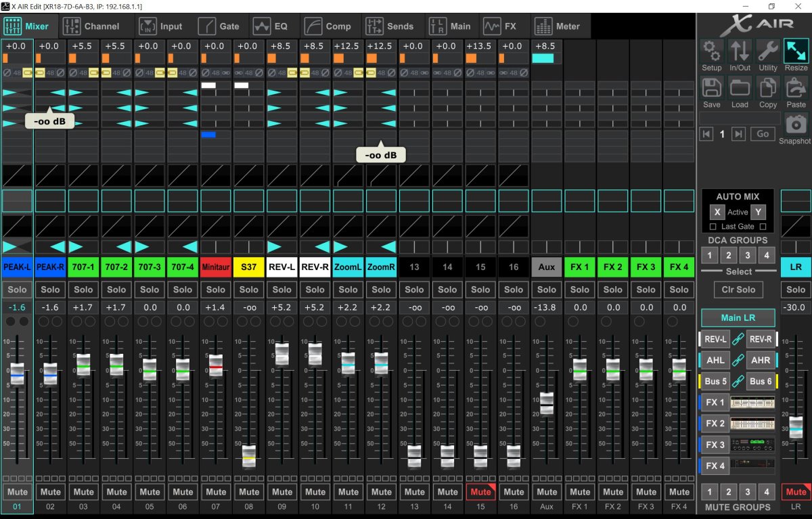Click the S37 channel fader handle
This screenshot has height=519, width=812.
click(x=249, y=457)
